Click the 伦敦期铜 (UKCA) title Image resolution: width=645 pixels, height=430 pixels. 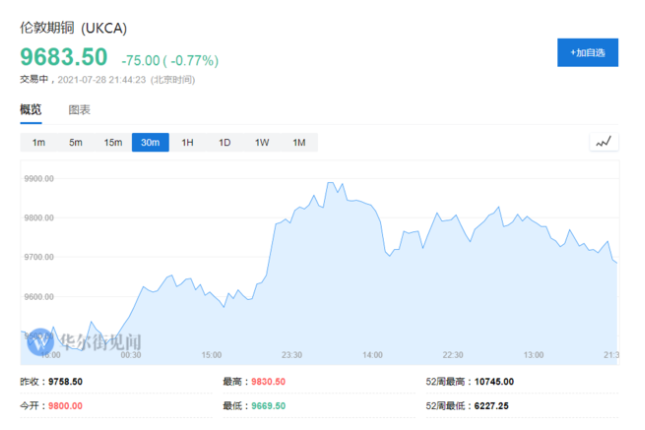[x=74, y=29]
